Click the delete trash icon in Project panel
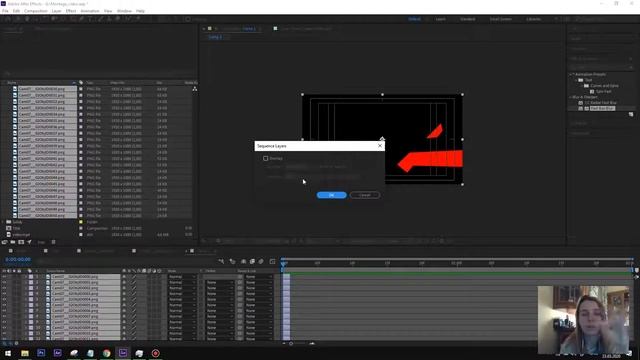The height and width of the screenshot is (360, 640). click(x=53, y=242)
